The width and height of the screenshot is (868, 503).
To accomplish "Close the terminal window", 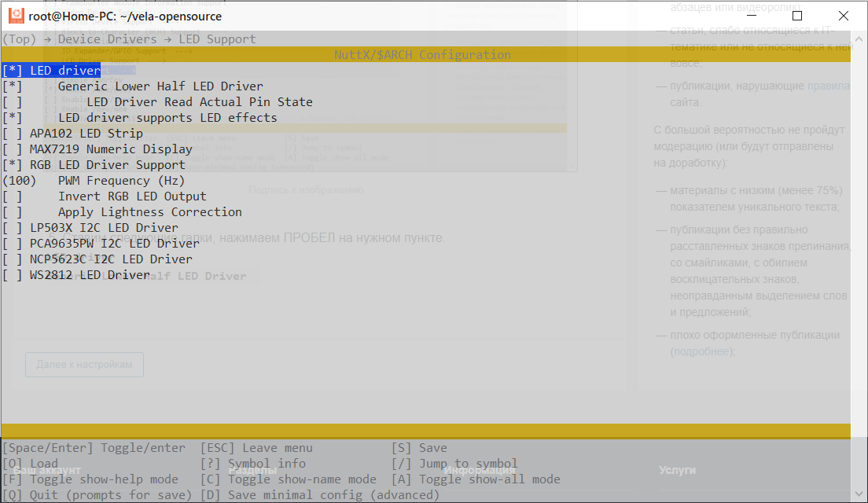I will (843, 16).
